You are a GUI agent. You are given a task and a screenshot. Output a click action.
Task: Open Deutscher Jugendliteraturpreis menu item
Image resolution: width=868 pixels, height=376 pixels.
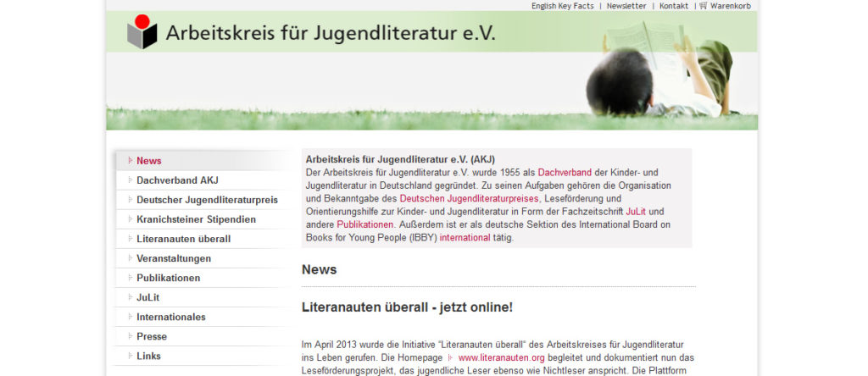(207, 200)
